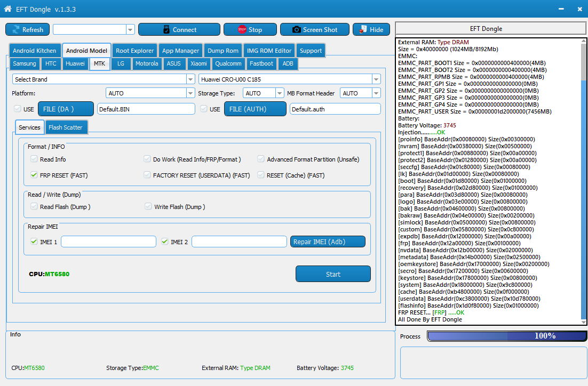Select the ASUS brand tab
The height and width of the screenshot is (386, 588).
coord(174,63)
